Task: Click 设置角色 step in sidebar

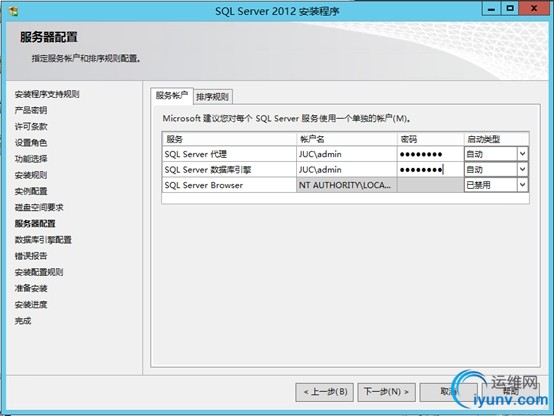Action: 31,142
